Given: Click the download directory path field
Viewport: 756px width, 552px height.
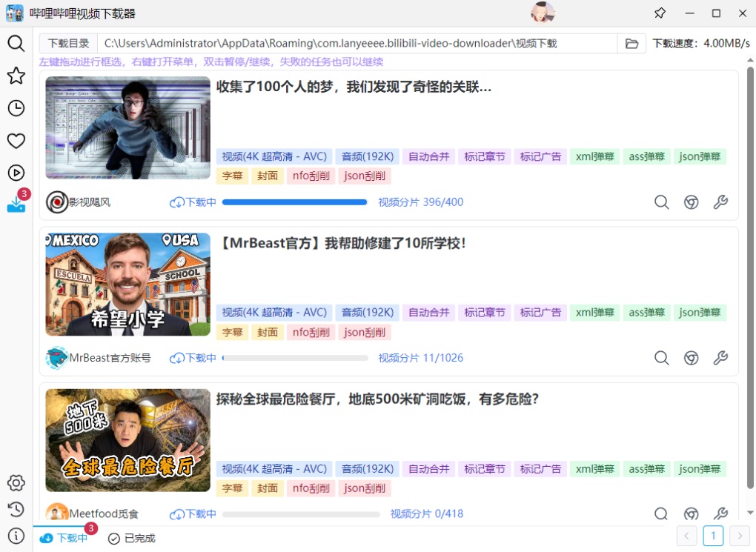Looking at the screenshot, I should coord(357,44).
